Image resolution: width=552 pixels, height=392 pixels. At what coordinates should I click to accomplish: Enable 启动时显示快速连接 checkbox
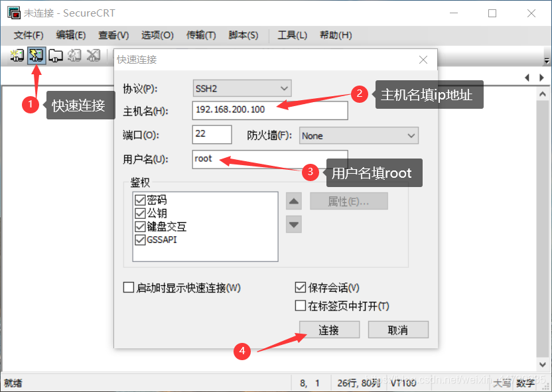click(x=129, y=287)
